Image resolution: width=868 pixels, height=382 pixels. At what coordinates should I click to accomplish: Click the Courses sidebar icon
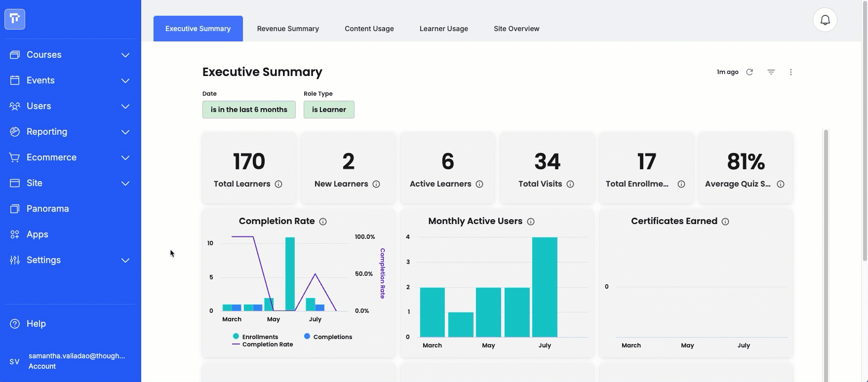click(15, 55)
